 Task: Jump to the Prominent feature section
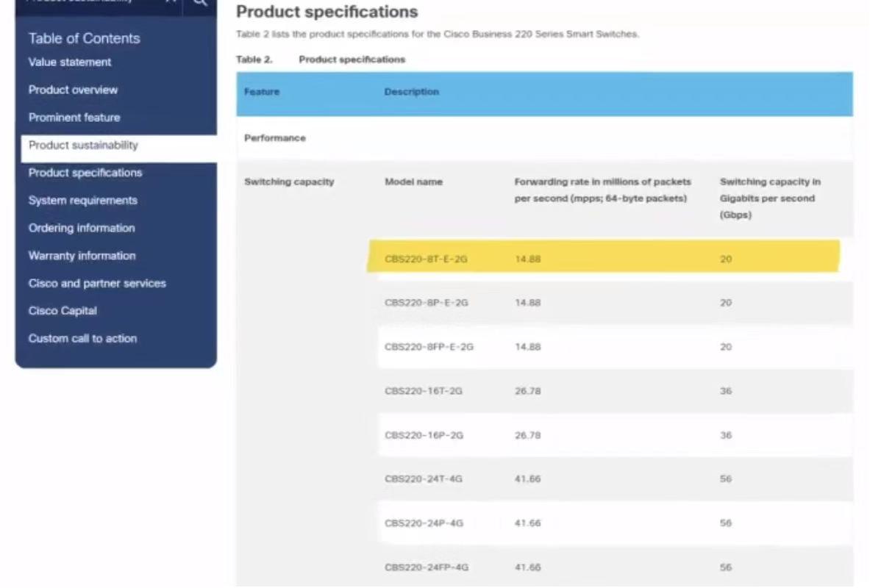[74, 118]
